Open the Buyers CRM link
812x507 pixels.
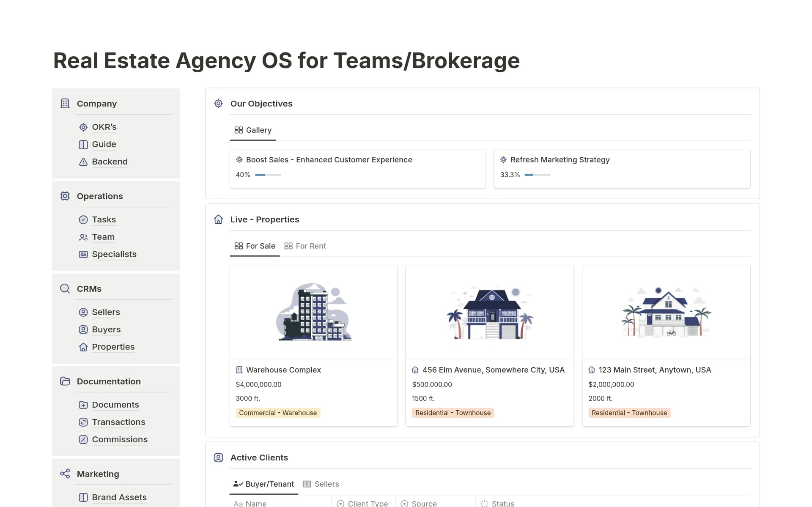(106, 330)
